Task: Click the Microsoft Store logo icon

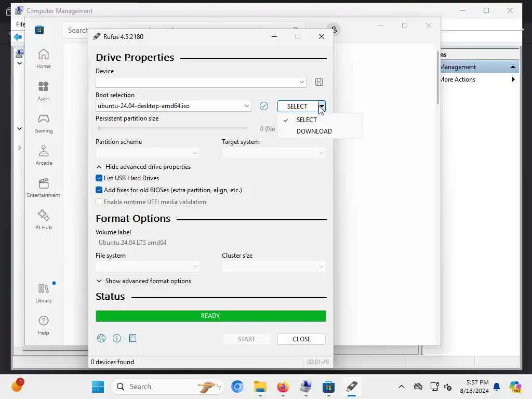Action: click(x=39, y=30)
